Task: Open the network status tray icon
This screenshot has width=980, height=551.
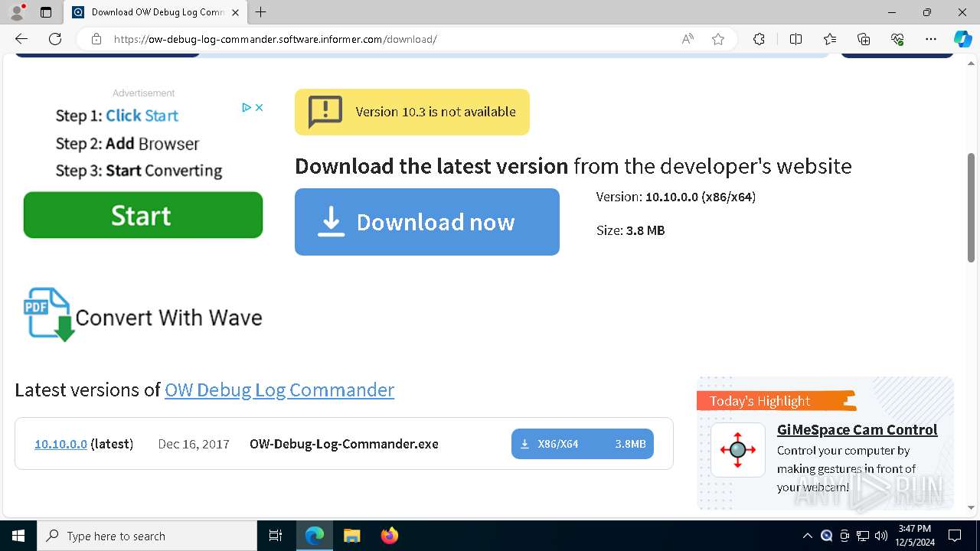Action: pos(863,536)
